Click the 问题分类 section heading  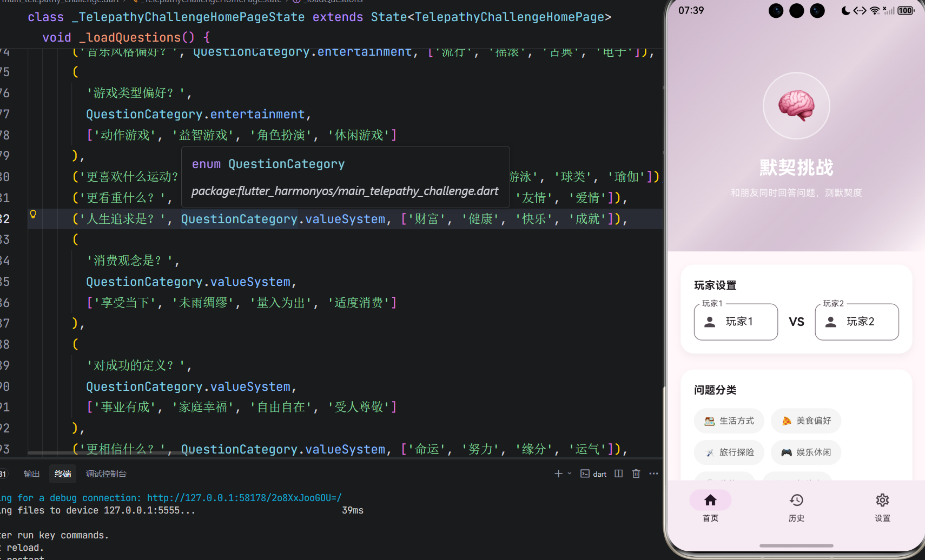(x=715, y=390)
